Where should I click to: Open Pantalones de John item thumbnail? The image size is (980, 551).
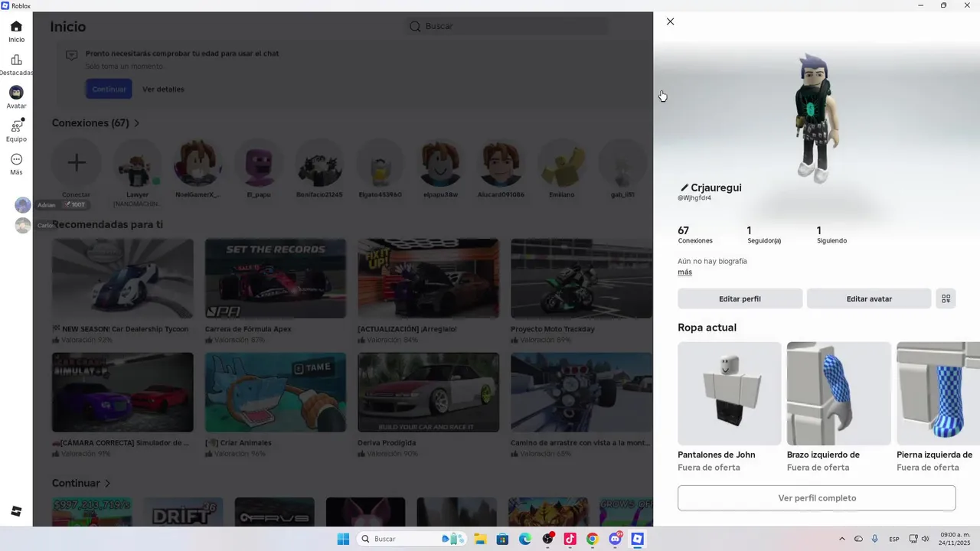(x=730, y=393)
